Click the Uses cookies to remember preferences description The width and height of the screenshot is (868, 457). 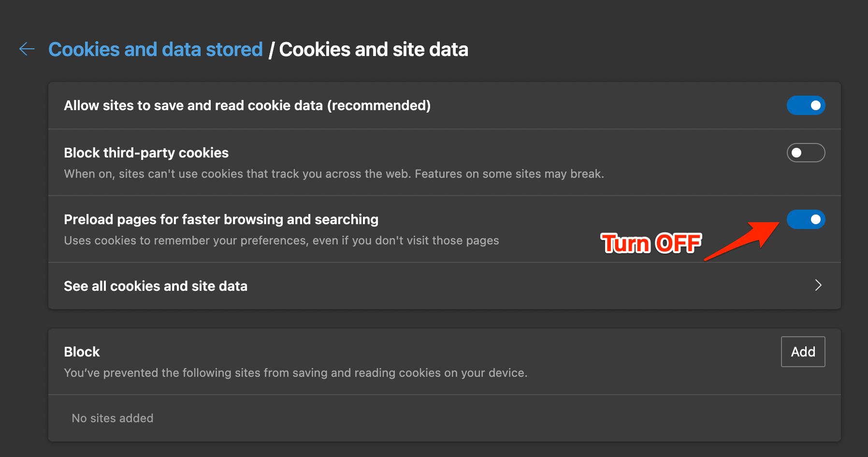[281, 241]
